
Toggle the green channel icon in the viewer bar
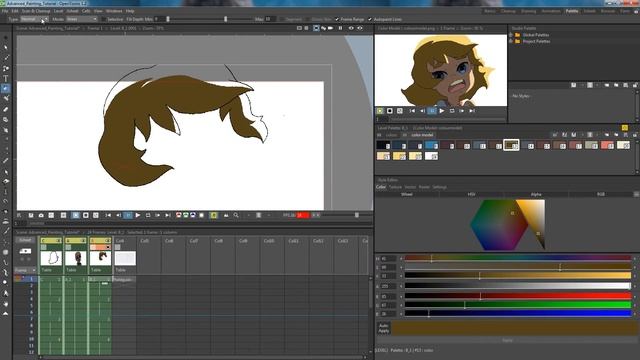186,215
